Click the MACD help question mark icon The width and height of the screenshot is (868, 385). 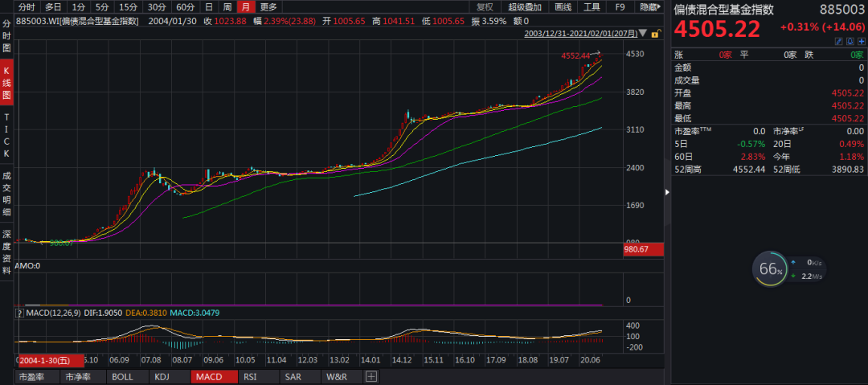point(19,312)
